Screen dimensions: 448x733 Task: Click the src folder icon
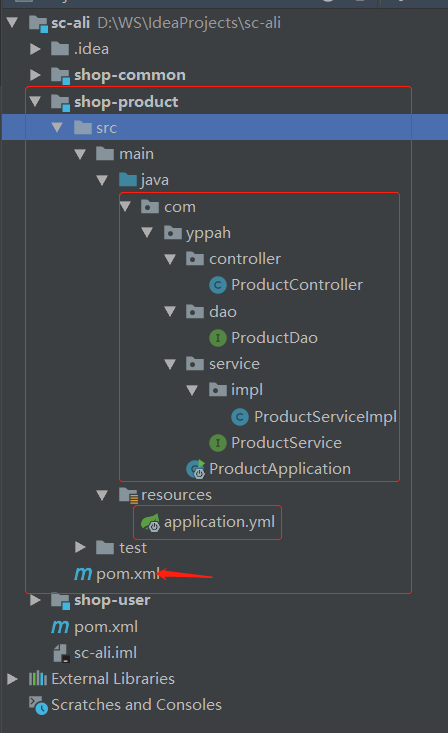pyautogui.click(x=83, y=127)
